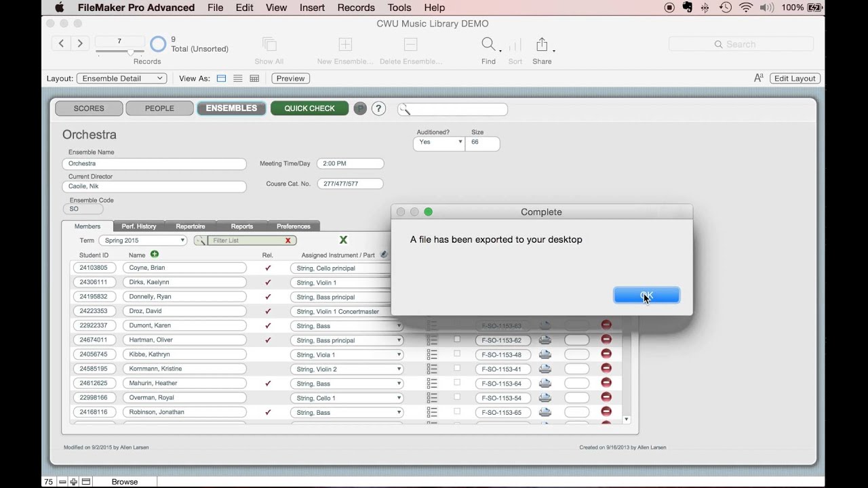Open list icon in Overman, Royal row
Image resolution: width=868 pixels, height=488 pixels.
[432, 398]
